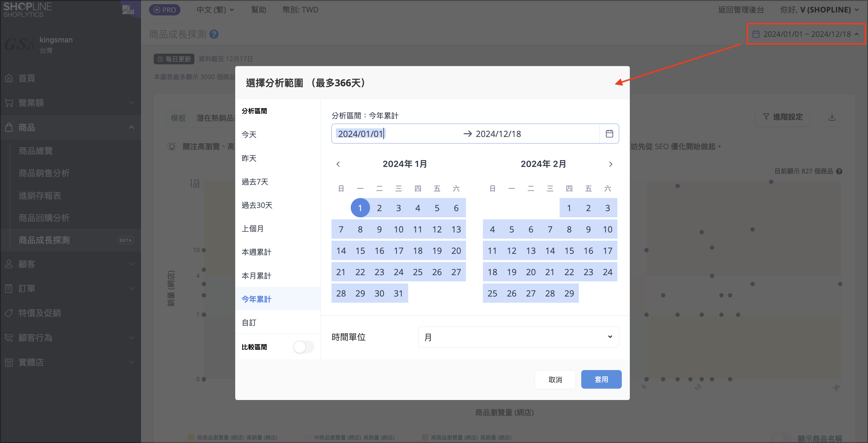Viewport: 868px width, 443px height.
Task: Go to the previous month in the calendar
Action: pos(338,164)
